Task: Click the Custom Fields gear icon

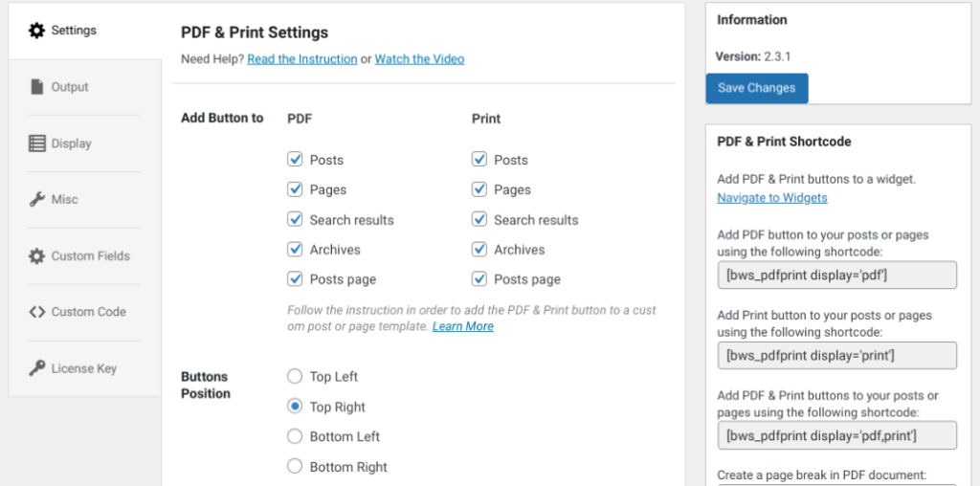Action: point(37,255)
